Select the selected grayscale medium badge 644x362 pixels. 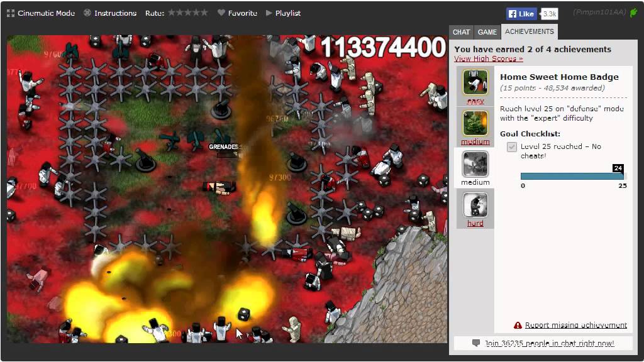click(x=475, y=164)
